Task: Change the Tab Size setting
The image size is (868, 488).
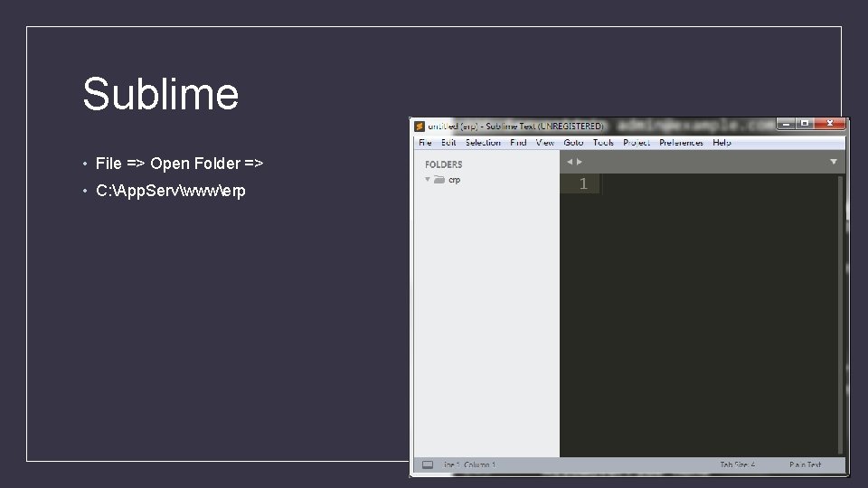Action: [738, 465]
